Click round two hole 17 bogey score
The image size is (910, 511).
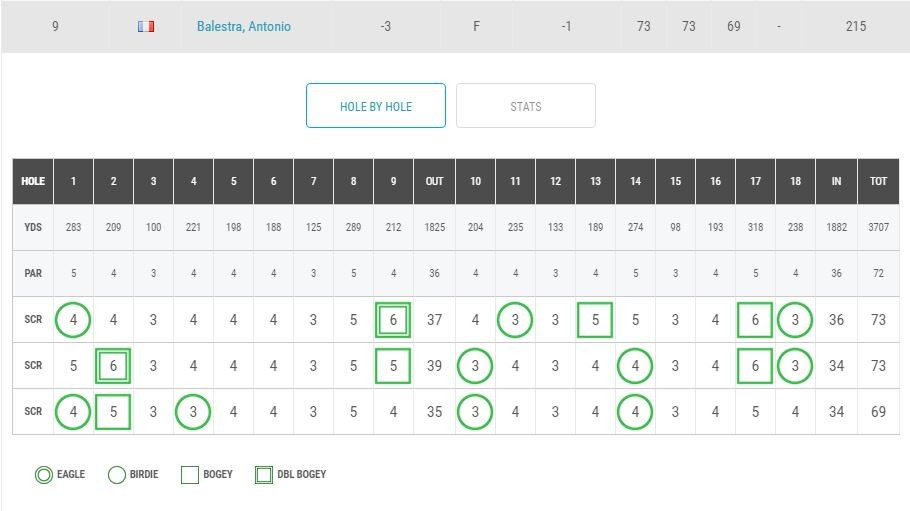(755, 366)
